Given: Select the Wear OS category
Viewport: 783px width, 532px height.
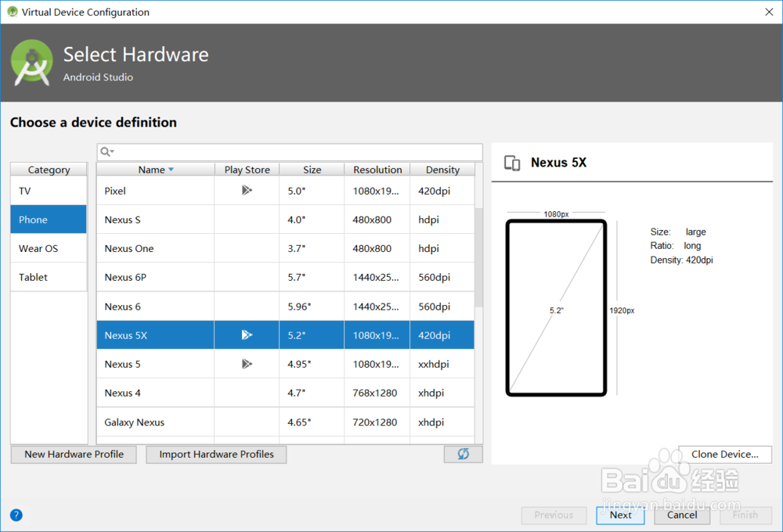Looking at the screenshot, I should coord(49,249).
